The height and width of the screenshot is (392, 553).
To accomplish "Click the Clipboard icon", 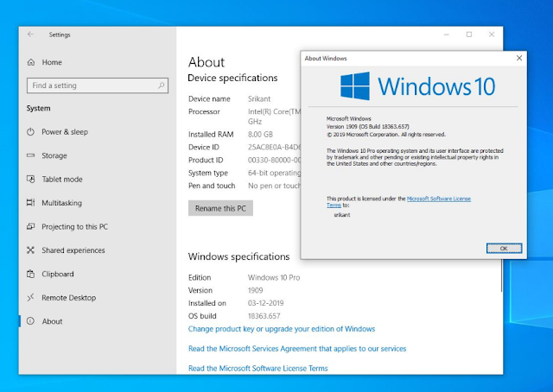I will pos(31,274).
